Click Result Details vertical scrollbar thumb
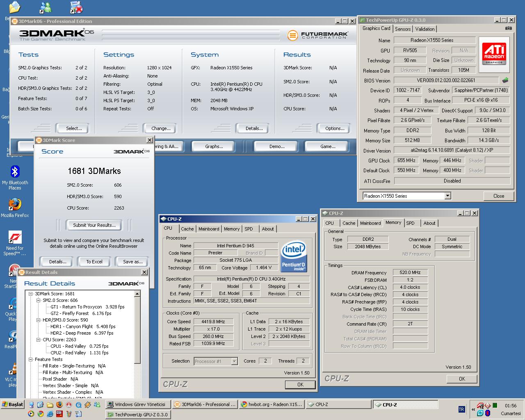The width and height of the screenshot is (525, 420). coord(137,330)
